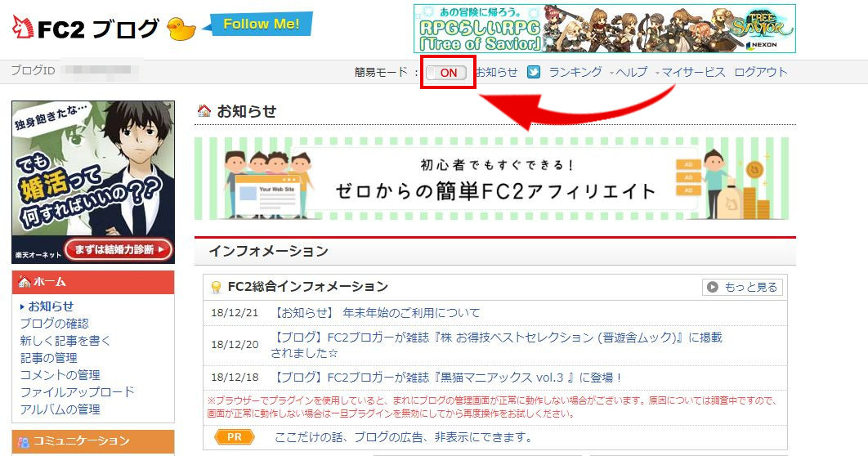Open アルバムの管理 in sidebar

point(60,409)
